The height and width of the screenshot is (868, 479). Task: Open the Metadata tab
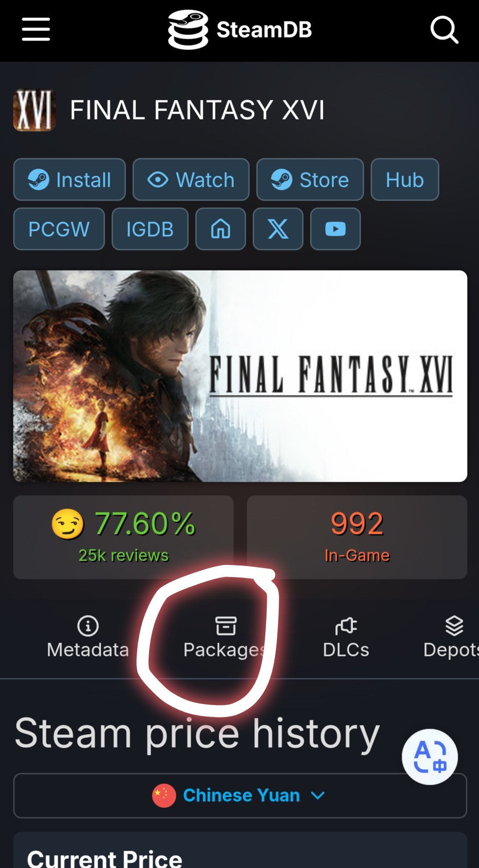coord(88,637)
